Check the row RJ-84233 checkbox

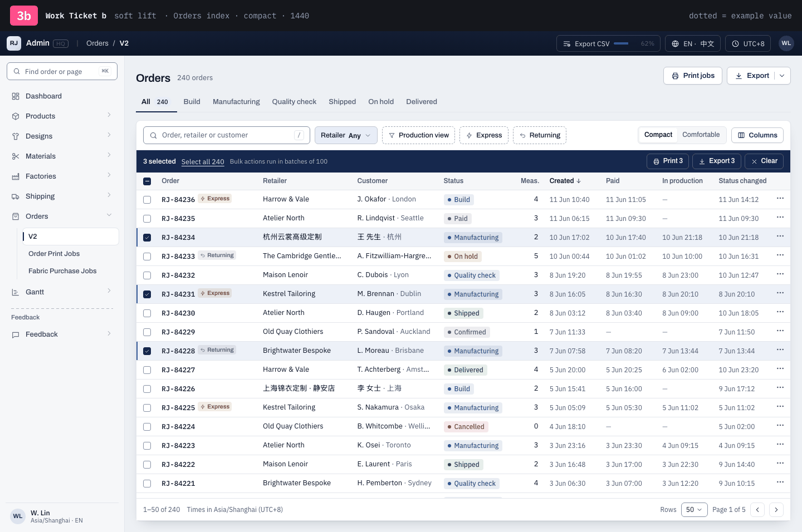click(147, 257)
